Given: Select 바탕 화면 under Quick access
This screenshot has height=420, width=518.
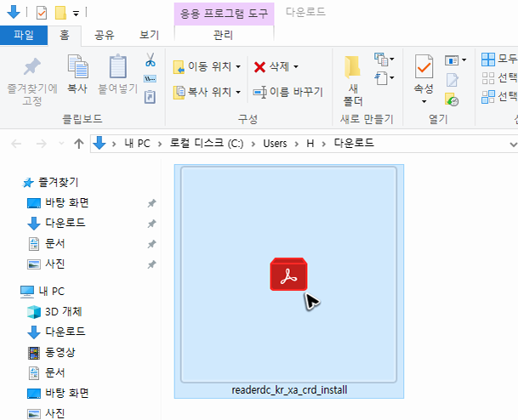Looking at the screenshot, I should [x=67, y=202].
